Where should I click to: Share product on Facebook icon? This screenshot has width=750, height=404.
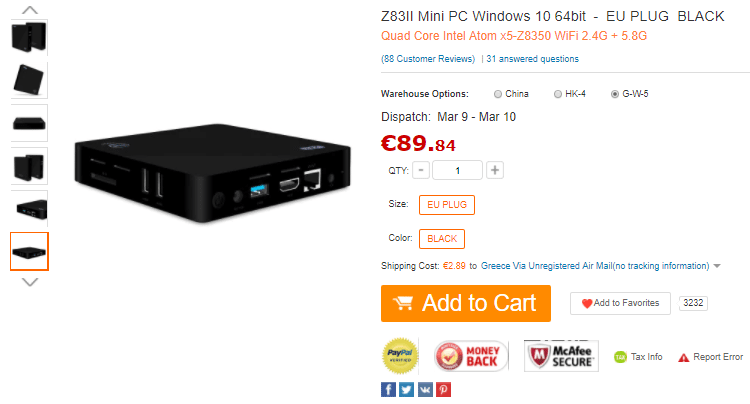[x=388, y=390]
